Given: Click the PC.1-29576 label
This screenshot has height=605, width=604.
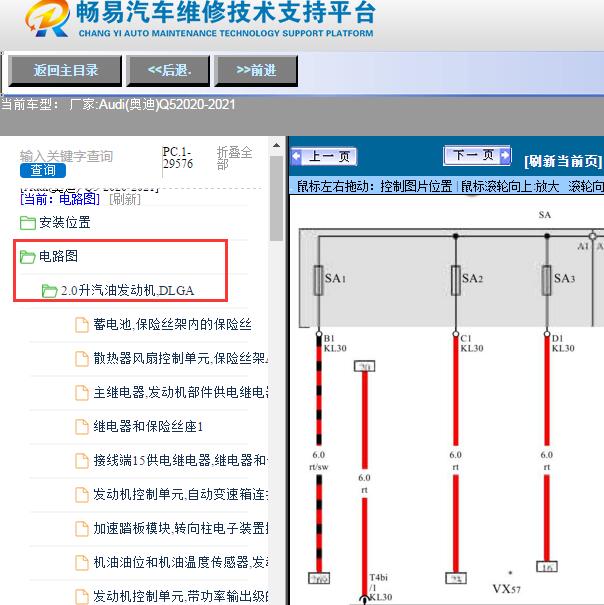Looking at the screenshot, I should click(x=178, y=158).
